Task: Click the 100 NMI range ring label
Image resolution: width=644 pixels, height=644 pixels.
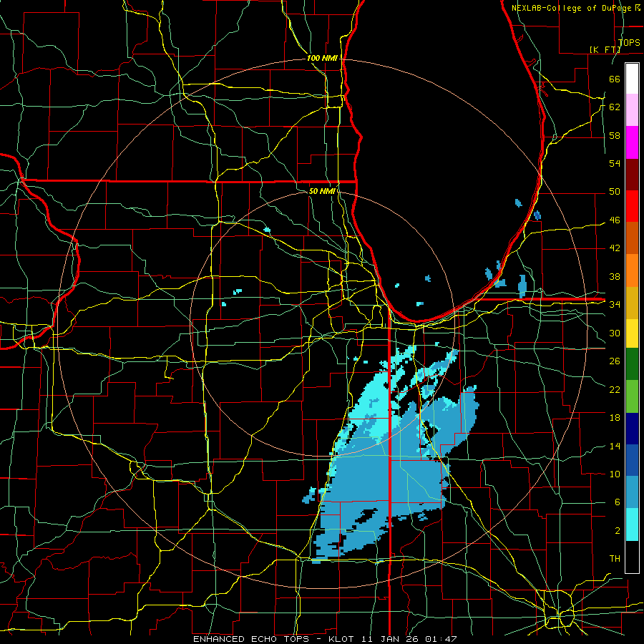Action: click(x=322, y=58)
